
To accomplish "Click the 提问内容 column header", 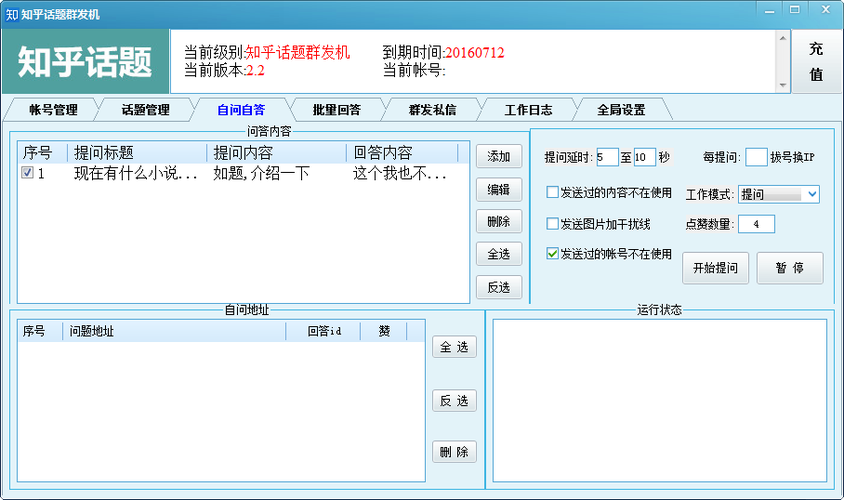I will (x=276, y=153).
